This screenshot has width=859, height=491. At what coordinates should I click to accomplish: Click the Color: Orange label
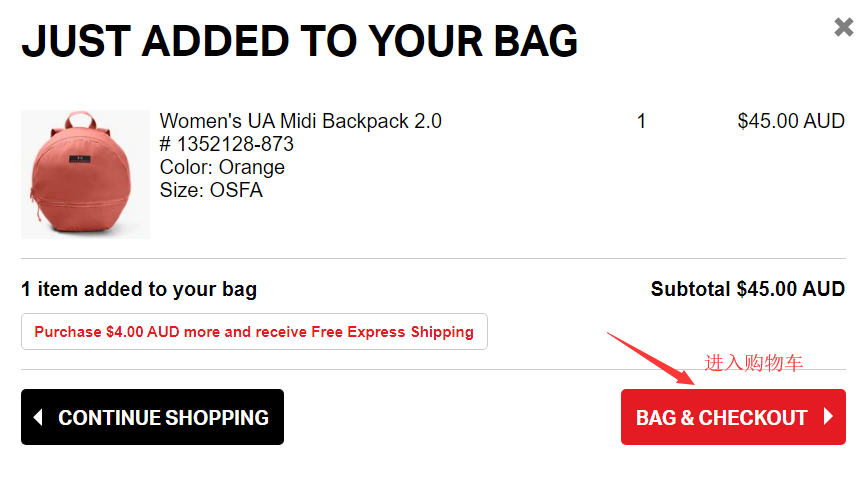tap(222, 167)
